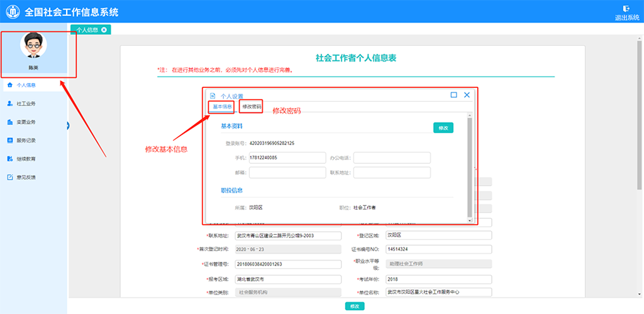Click the 首次登记时间 date field
The width and height of the screenshot is (644, 314).
coord(288,249)
